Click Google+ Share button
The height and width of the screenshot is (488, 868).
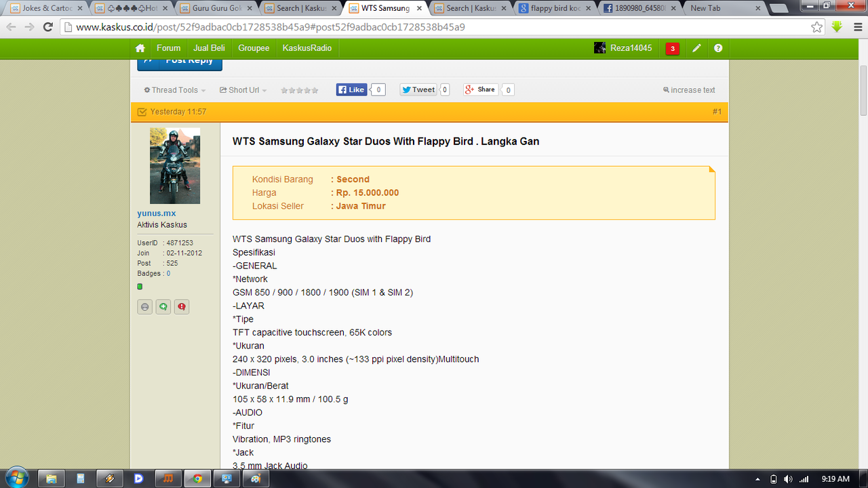tap(481, 89)
